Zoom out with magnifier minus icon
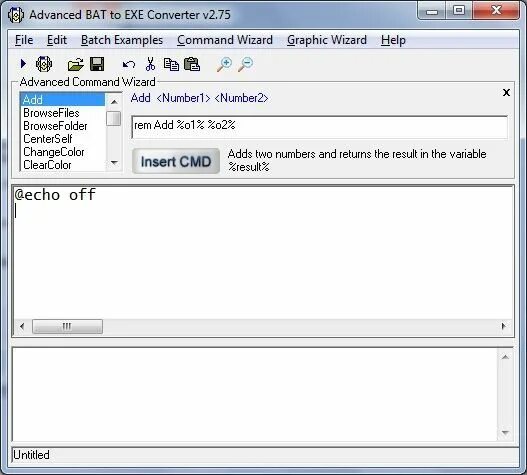 (x=245, y=64)
